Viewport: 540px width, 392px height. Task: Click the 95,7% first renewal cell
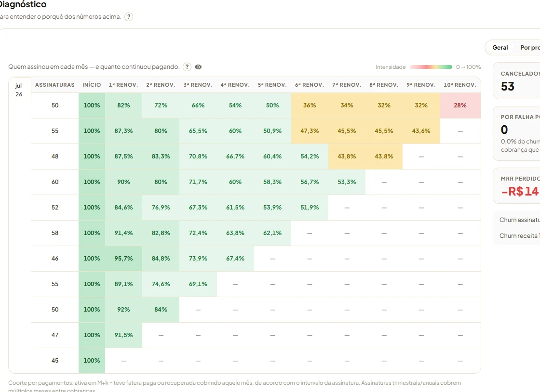123,259
